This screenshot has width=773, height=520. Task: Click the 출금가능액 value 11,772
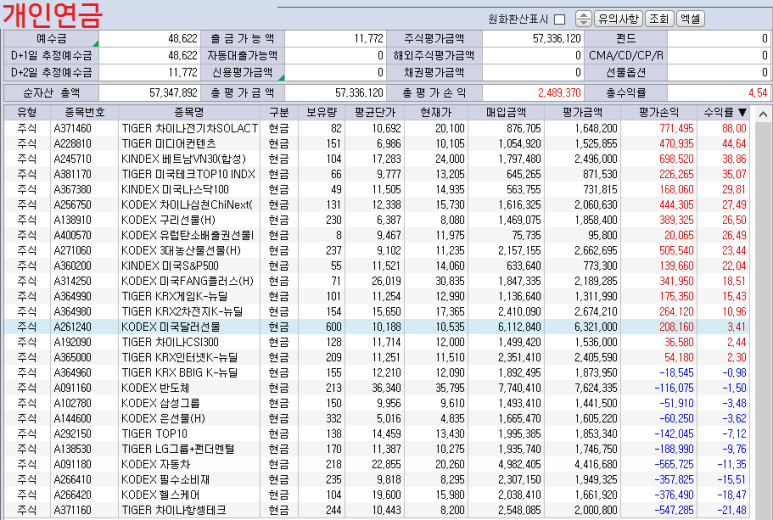tap(369, 38)
